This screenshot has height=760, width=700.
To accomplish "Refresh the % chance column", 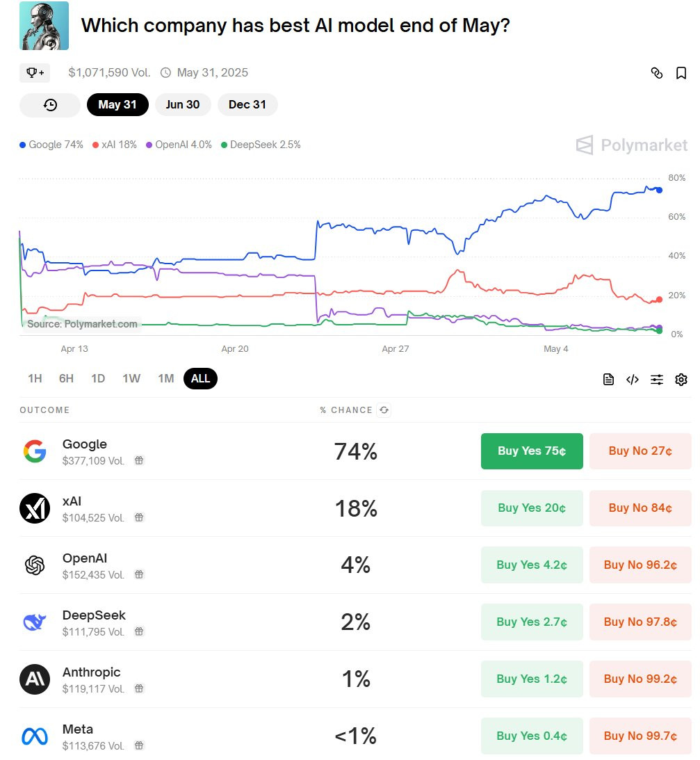I will [384, 410].
